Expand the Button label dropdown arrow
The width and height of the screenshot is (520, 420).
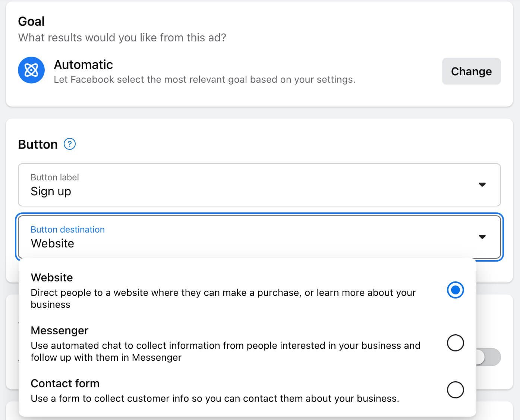click(482, 184)
